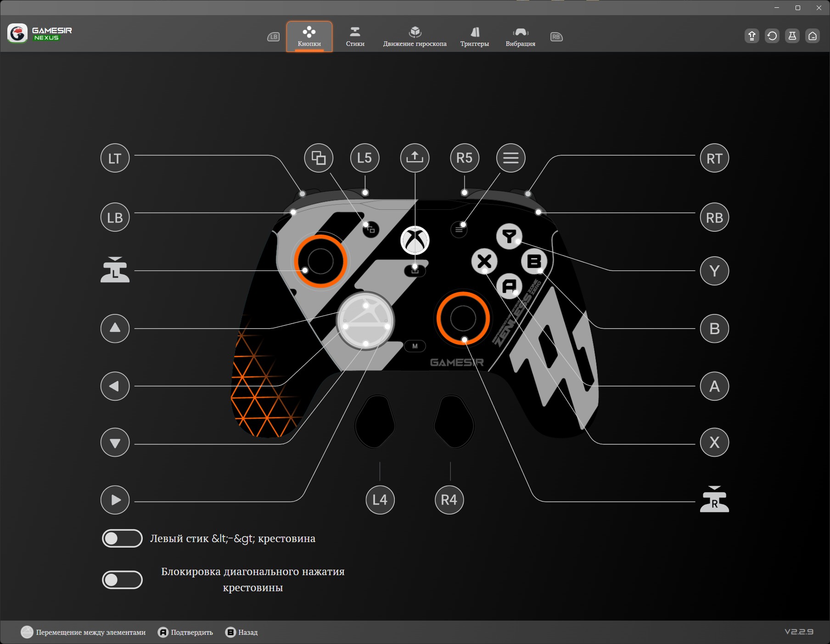Go to the Вибрация tab

click(521, 36)
